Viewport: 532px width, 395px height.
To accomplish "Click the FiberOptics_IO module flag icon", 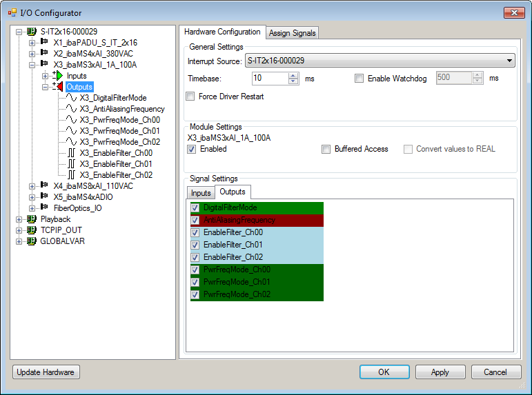I will pos(44,207).
